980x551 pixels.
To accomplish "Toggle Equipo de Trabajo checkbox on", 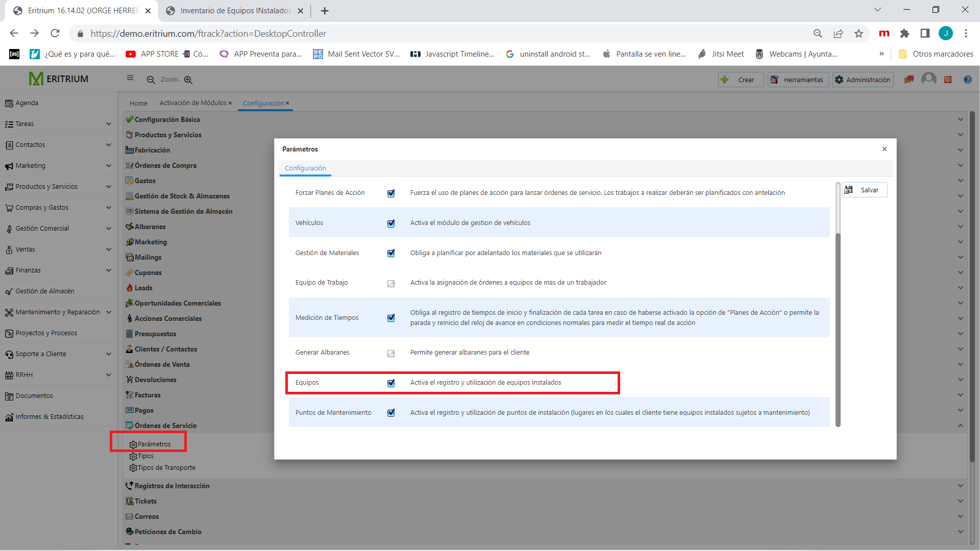I will pyautogui.click(x=390, y=283).
